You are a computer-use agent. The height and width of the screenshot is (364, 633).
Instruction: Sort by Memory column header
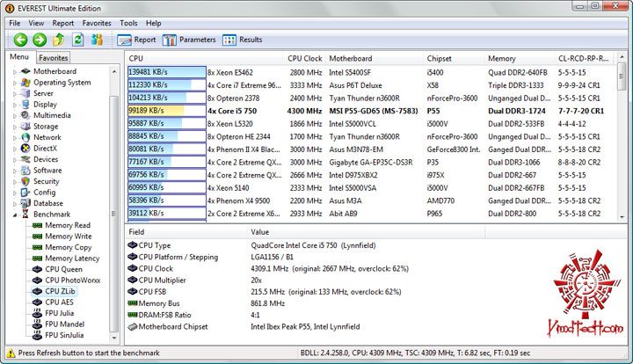click(x=520, y=59)
